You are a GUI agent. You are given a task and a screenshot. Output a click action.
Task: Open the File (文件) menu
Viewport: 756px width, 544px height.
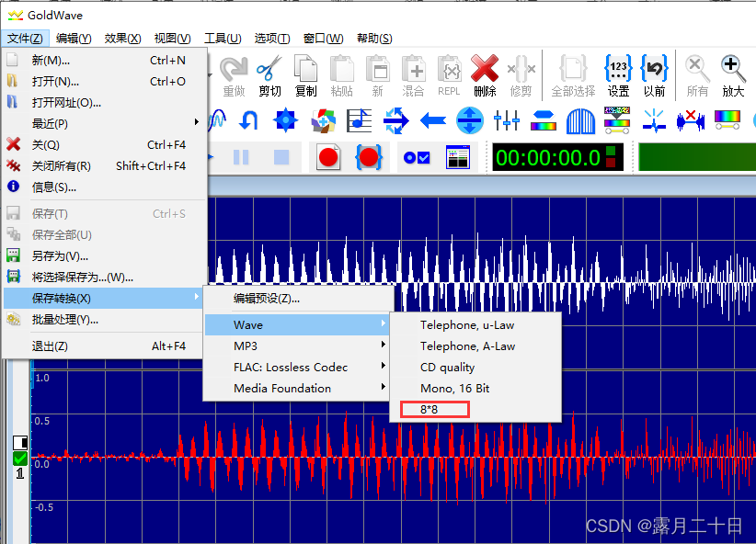[25, 38]
